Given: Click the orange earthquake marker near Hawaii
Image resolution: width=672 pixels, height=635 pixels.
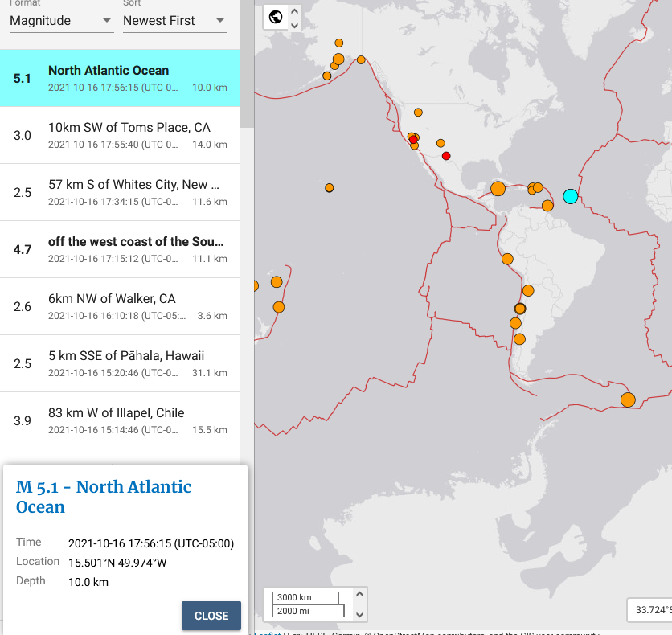Looking at the screenshot, I should (329, 187).
